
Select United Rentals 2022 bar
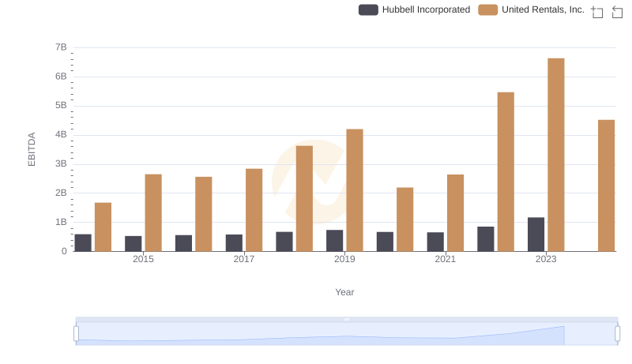(x=506, y=172)
